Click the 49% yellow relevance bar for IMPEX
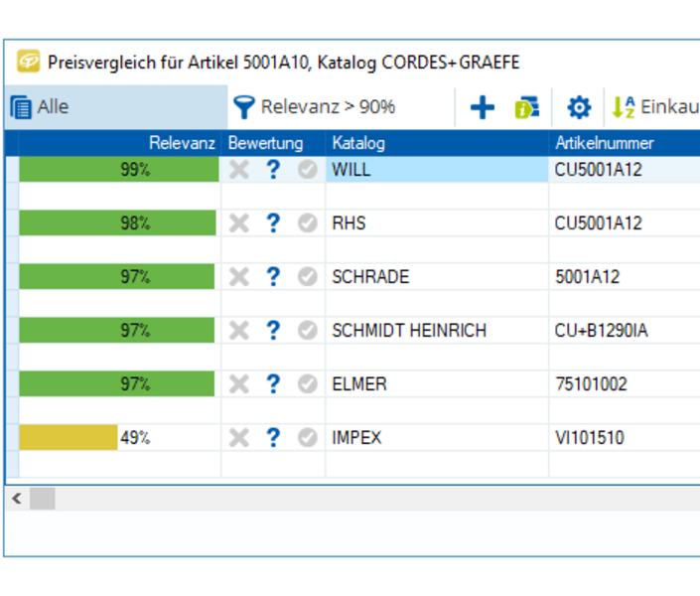The width and height of the screenshot is (700, 596). 70,438
